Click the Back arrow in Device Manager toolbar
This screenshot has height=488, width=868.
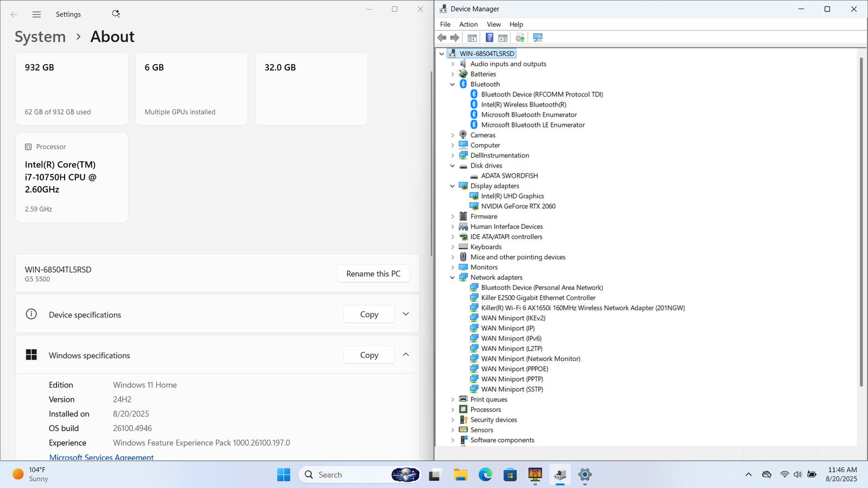(442, 37)
